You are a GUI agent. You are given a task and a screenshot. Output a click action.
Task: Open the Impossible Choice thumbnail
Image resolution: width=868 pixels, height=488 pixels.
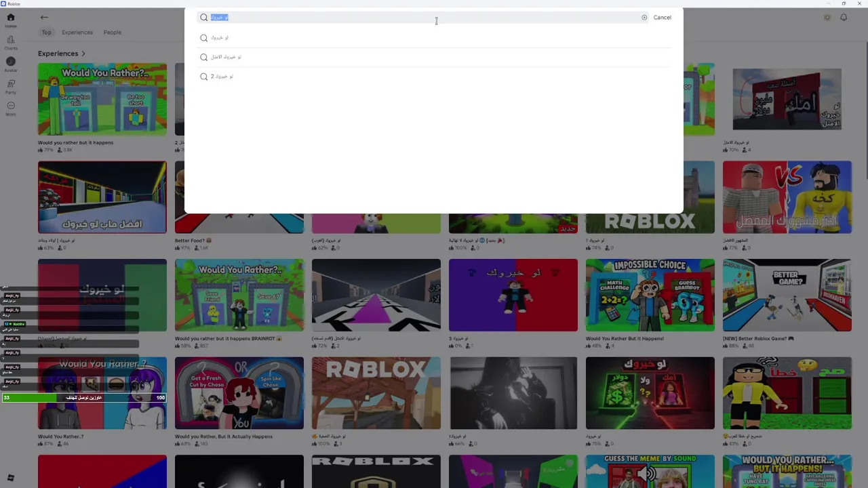pos(650,295)
